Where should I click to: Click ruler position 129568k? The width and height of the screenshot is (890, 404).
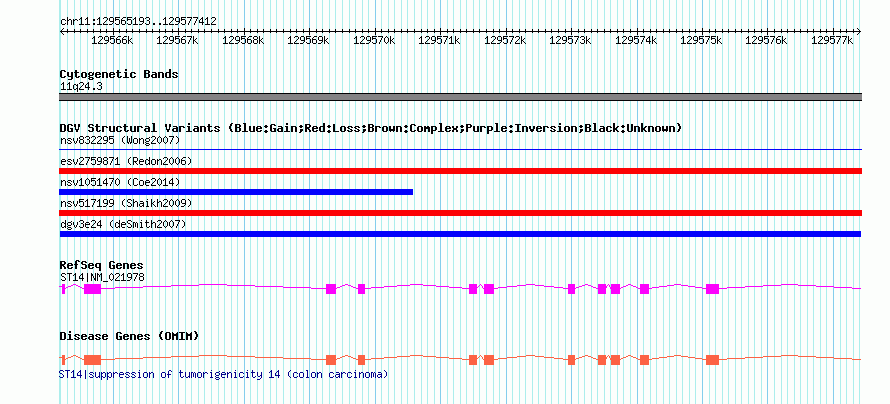(x=243, y=40)
